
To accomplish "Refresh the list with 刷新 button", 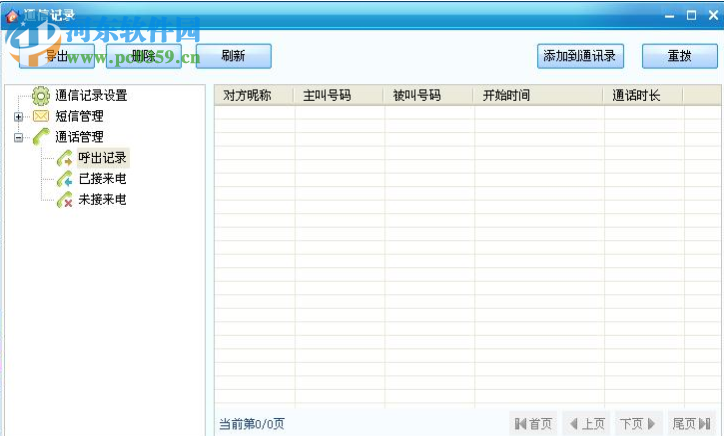I will (x=233, y=56).
